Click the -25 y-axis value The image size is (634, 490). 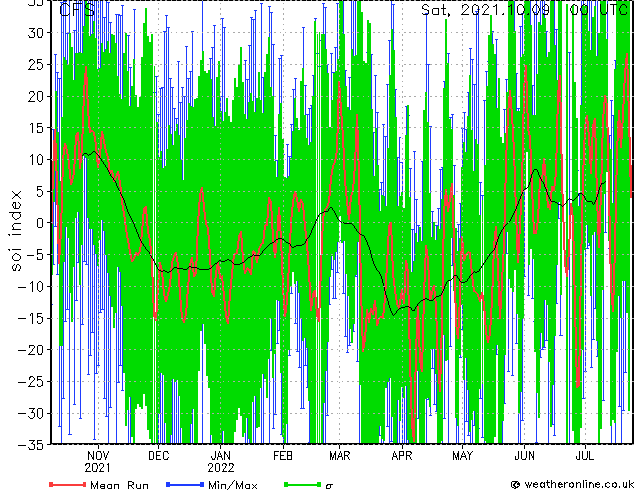click(32, 381)
